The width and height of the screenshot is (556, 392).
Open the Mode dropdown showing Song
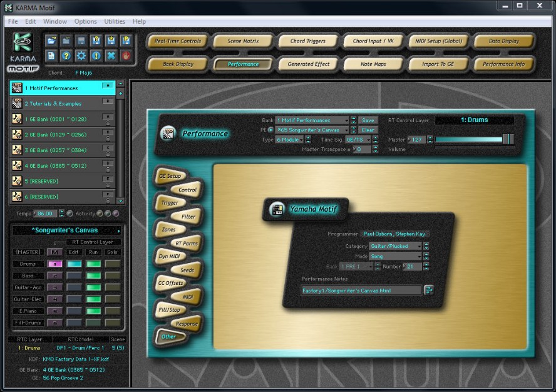coord(396,256)
